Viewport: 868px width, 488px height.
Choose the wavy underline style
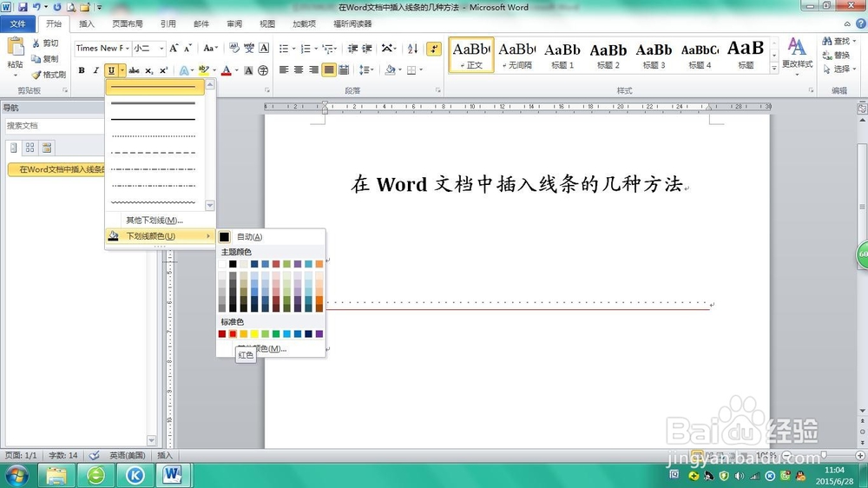[x=154, y=202]
